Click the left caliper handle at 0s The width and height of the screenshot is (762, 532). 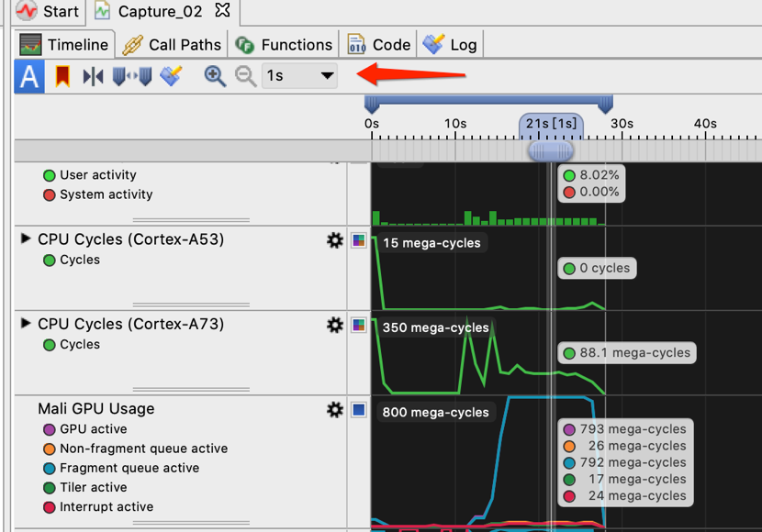(372, 104)
